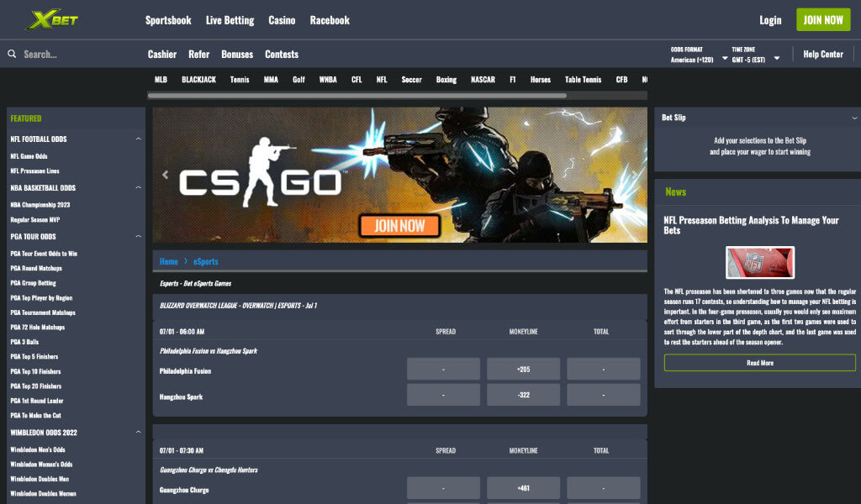Open the Casino menu
This screenshot has width=861, height=504.
click(282, 20)
